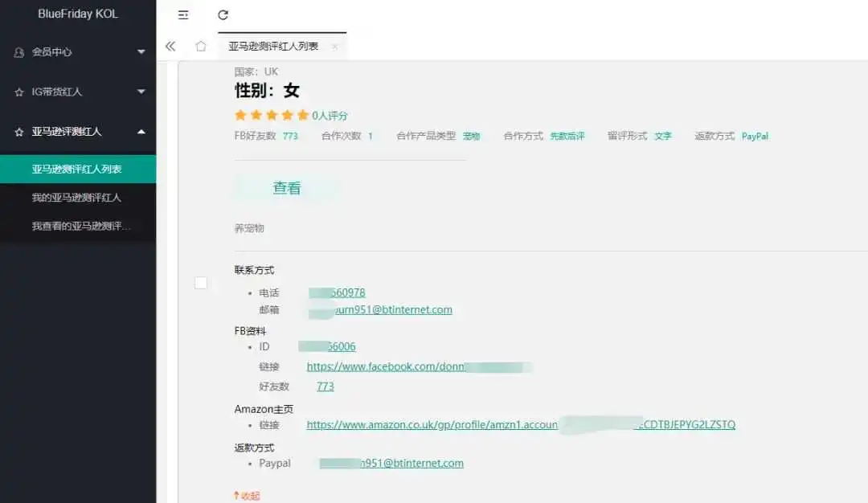868x503 pixels.
Task: Click the FB好友数 value 773
Action: 290,136
